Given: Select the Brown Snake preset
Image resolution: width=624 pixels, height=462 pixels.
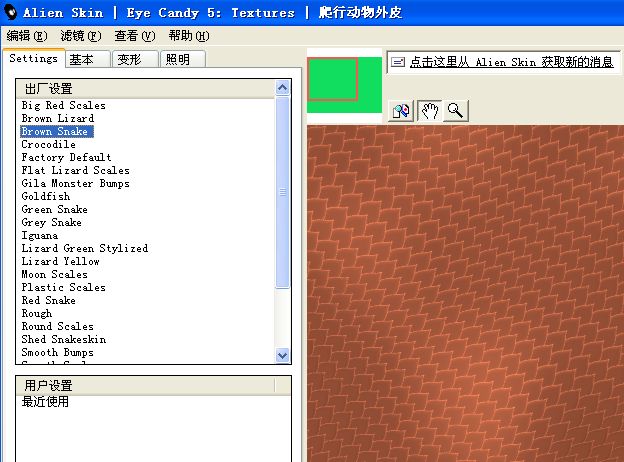Looking at the screenshot, I should pyautogui.click(x=57, y=131).
